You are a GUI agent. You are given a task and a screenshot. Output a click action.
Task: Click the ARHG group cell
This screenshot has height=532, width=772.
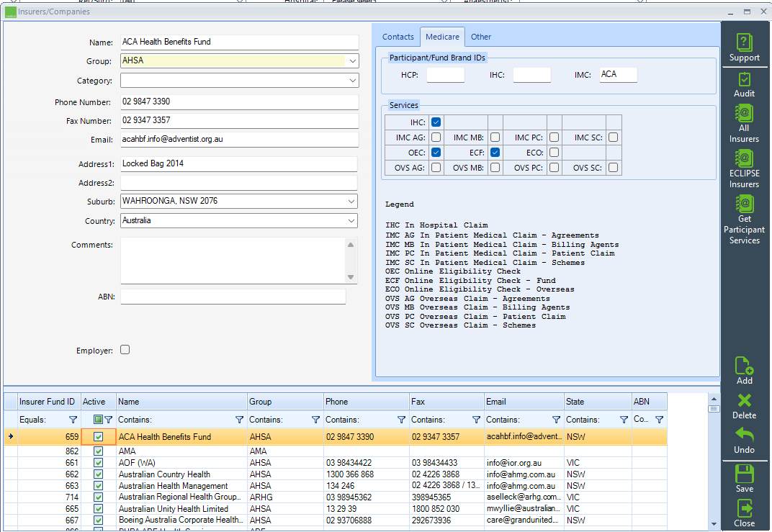285,497
